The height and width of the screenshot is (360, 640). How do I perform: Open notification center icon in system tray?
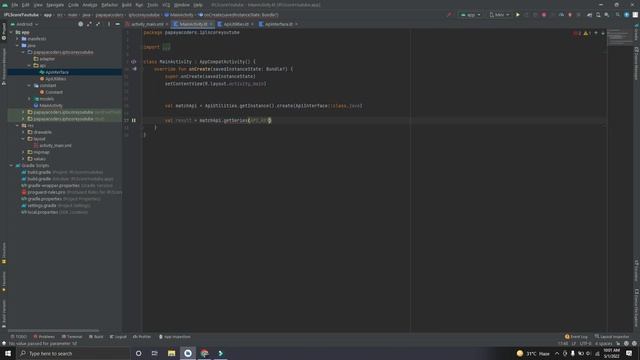click(x=629, y=353)
